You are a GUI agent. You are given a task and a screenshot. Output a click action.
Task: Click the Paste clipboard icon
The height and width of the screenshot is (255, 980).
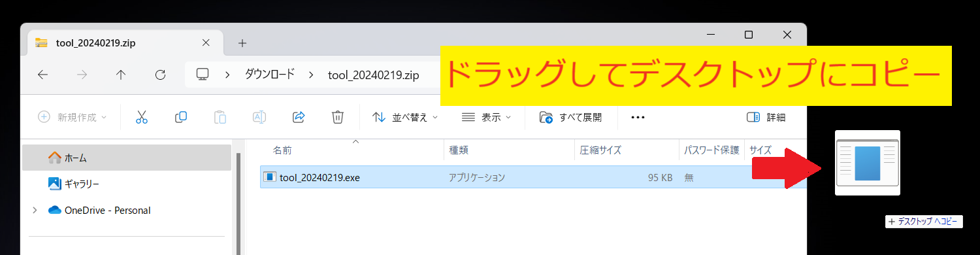pos(220,118)
